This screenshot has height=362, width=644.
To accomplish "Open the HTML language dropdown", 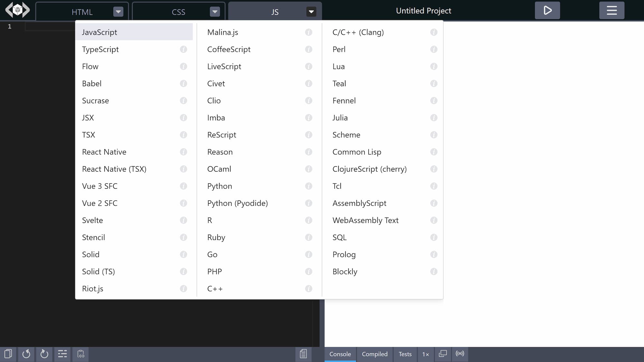I will (x=118, y=12).
